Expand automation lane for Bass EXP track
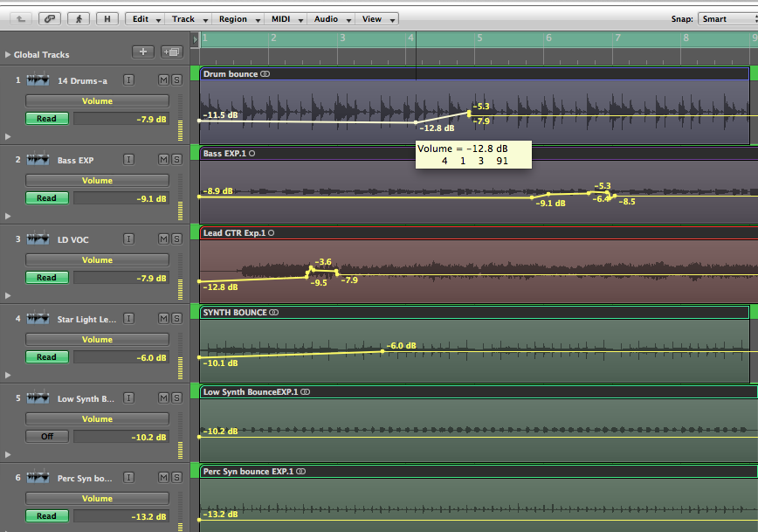758x532 pixels. pos(8,216)
